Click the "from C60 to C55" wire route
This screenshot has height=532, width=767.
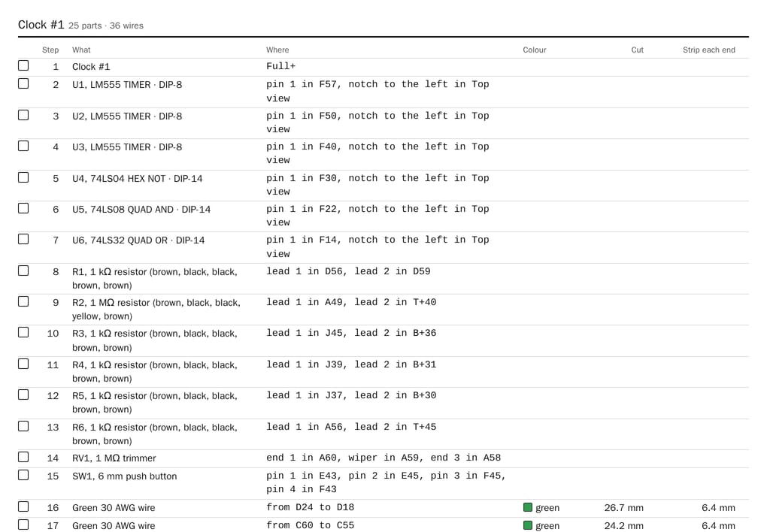[x=310, y=526]
